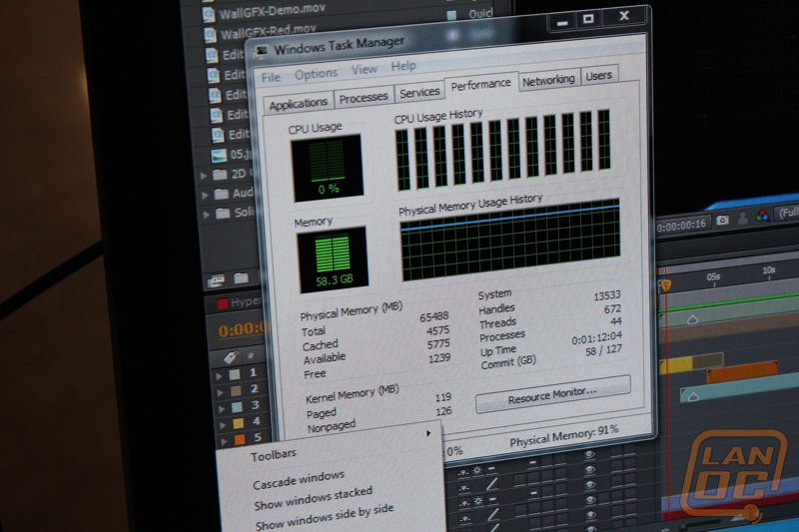799x532 pixels.
Task: Maximize the Task Manager window
Action: pos(588,19)
